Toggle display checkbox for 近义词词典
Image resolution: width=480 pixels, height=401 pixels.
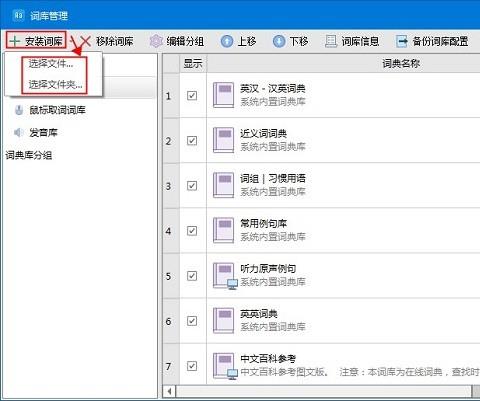click(192, 141)
